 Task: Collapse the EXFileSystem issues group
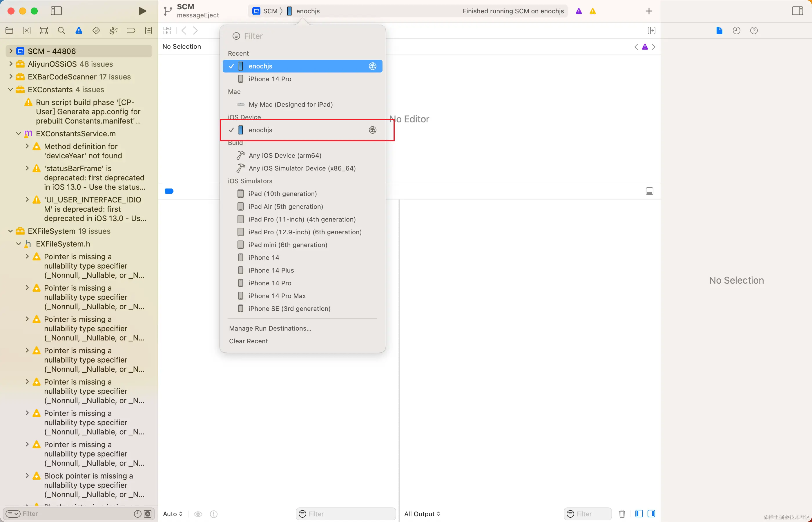tap(11, 231)
